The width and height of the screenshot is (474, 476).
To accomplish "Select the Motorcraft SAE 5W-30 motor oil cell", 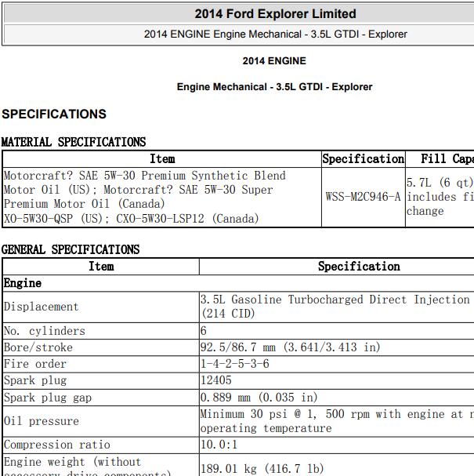I will [x=162, y=197].
